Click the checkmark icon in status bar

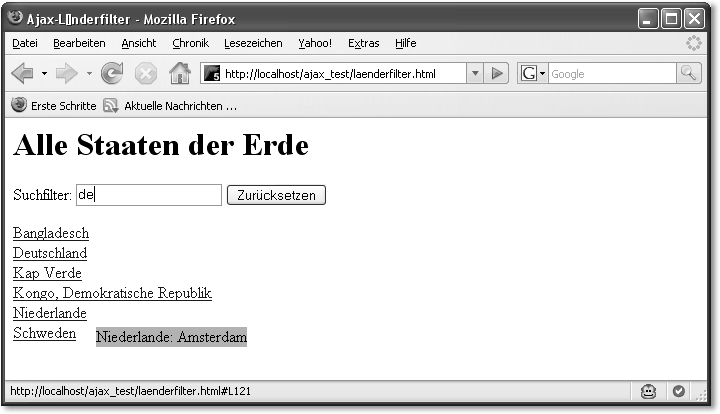pyautogui.click(x=679, y=392)
